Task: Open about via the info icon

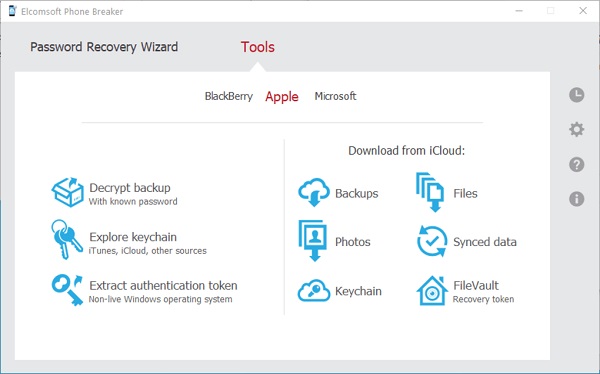Action: (x=576, y=199)
